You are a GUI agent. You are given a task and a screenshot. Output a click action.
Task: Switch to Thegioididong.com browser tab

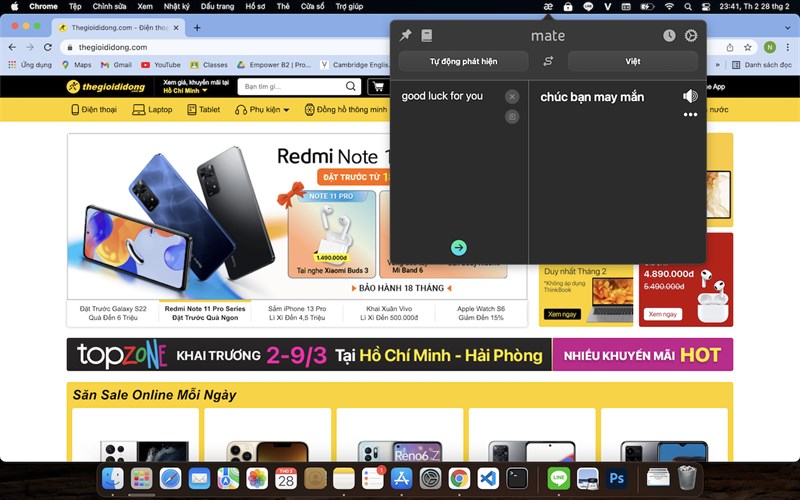click(118, 28)
